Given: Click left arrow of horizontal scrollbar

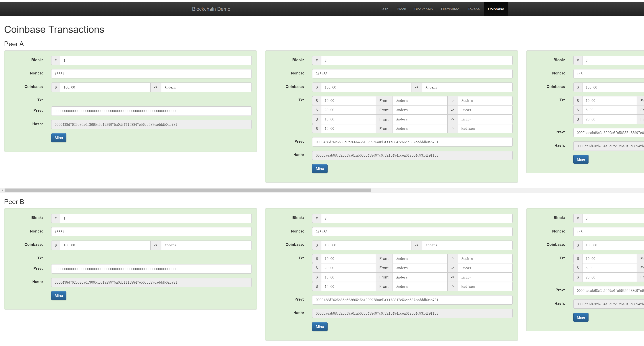Looking at the screenshot, I should click(2, 191).
